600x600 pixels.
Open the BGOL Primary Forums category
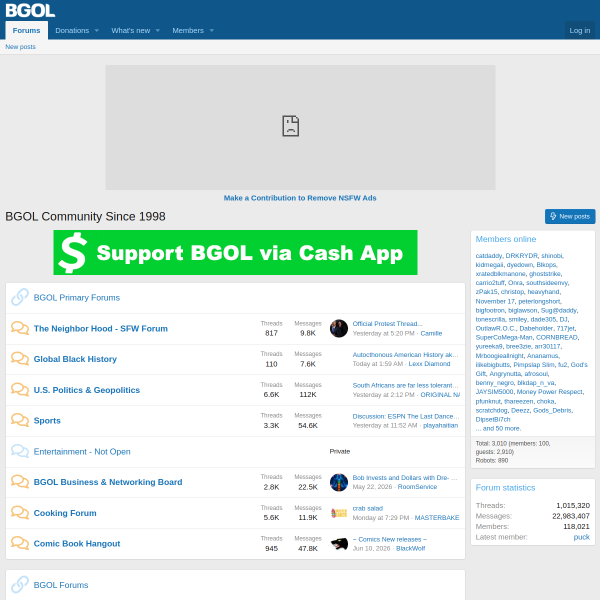tap(77, 298)
